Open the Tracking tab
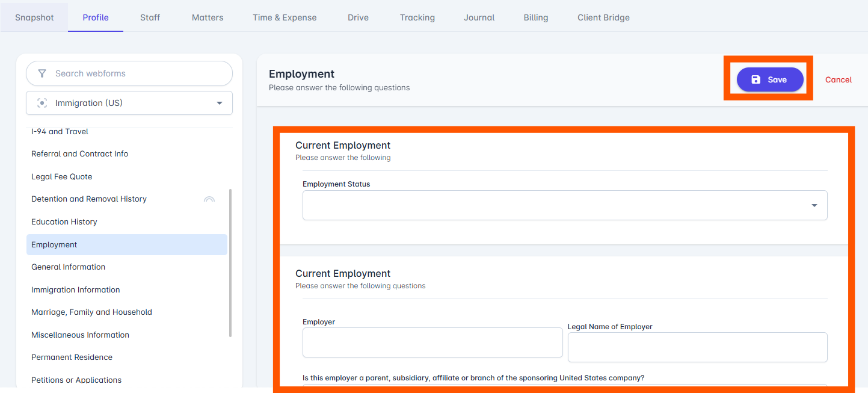The height and width of the screenshot is (393, 868). click(x=417, y=17)
